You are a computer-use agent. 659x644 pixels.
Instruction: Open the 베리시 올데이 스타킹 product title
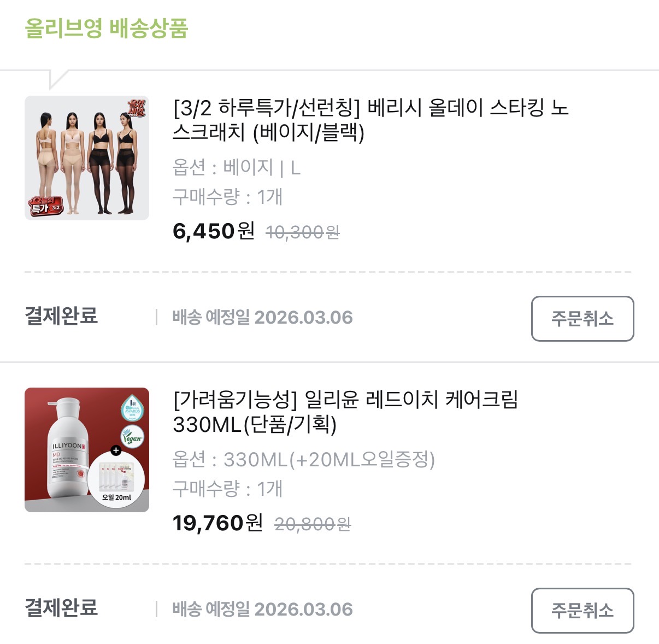370,120
